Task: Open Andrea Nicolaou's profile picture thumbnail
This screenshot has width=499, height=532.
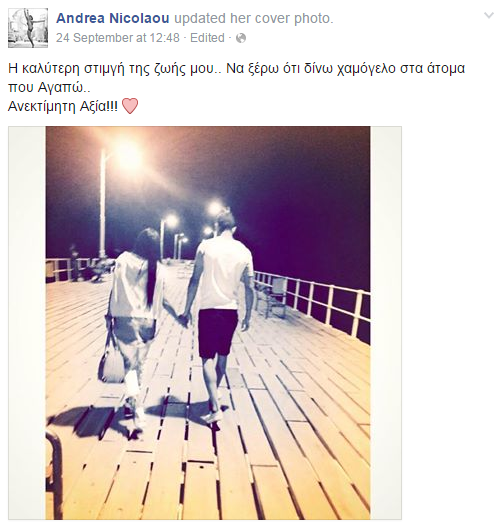Action: pos(28,28)
